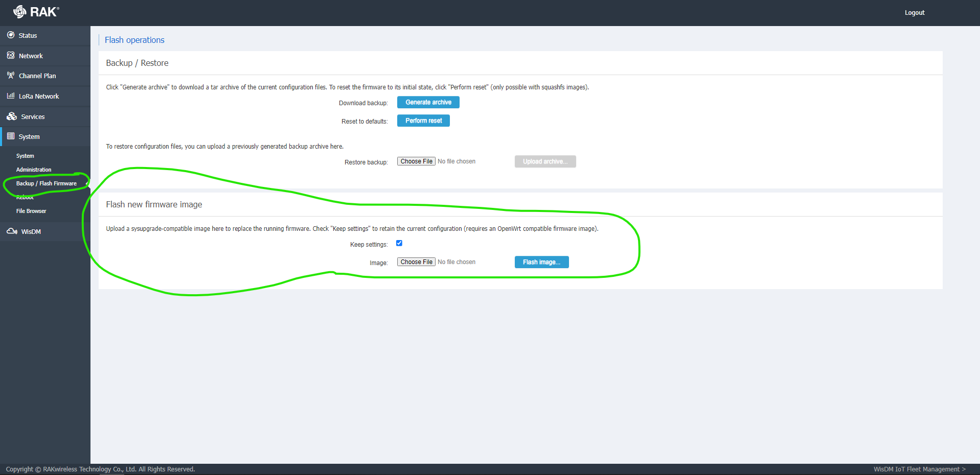The image size is (980, 475).
Task: Expand the Services sidebar menu
Action: [33, 117]
